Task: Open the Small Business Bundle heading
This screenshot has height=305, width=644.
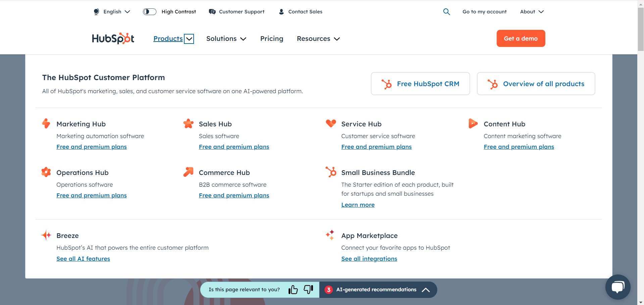Action: (x=378, y=173)
